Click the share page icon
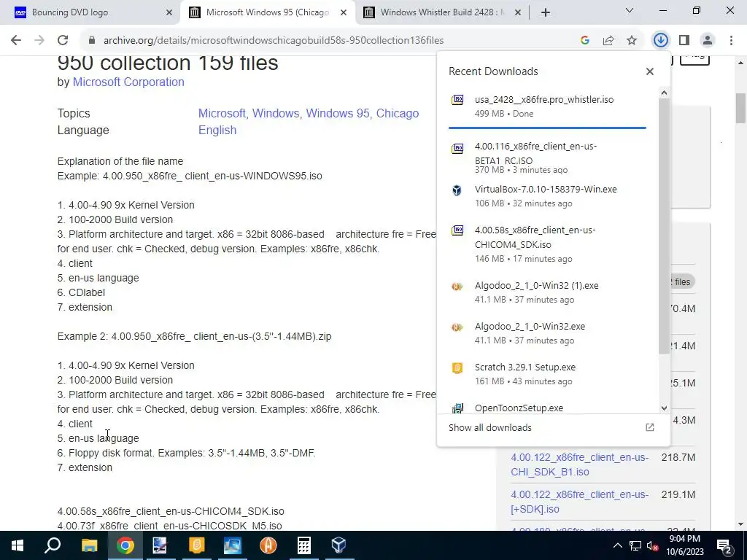747x560 pixels. pos(608,41)
